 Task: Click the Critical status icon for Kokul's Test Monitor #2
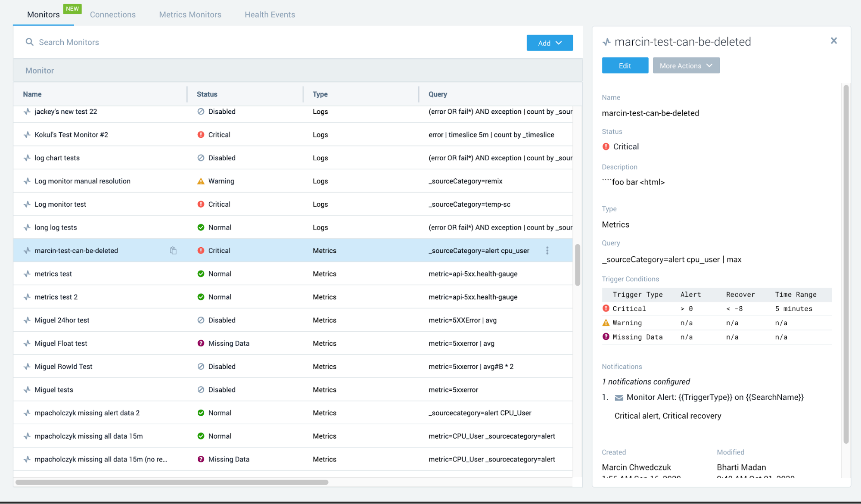click(x=201, y=135)
